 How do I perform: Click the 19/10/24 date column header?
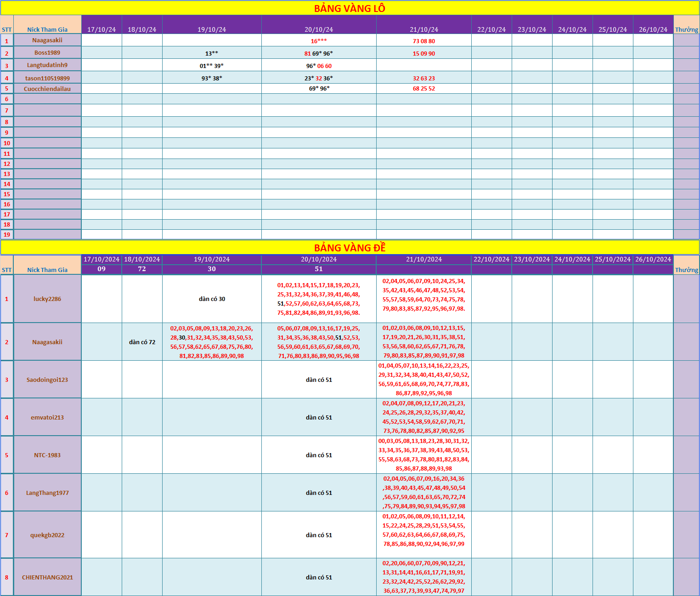coord(212,29)
